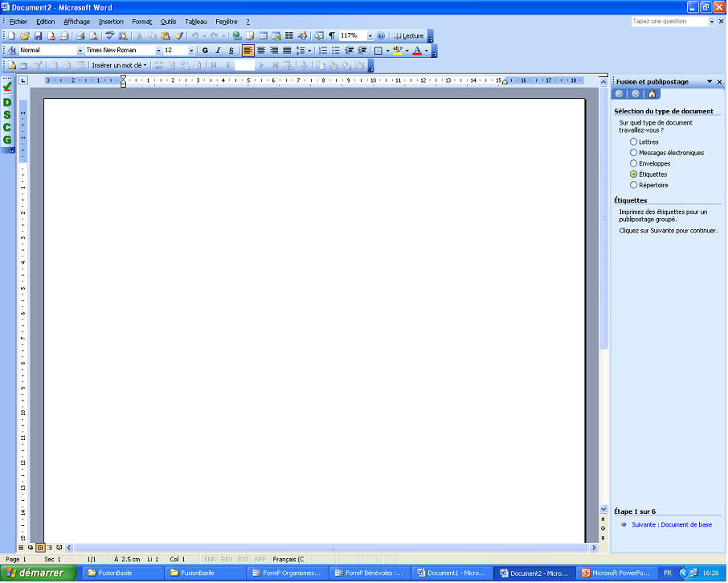Image resolution: width=728 pixels, height=583 pixels.
Task: Open an existing file with folder icon
Action: click(25, 35)
